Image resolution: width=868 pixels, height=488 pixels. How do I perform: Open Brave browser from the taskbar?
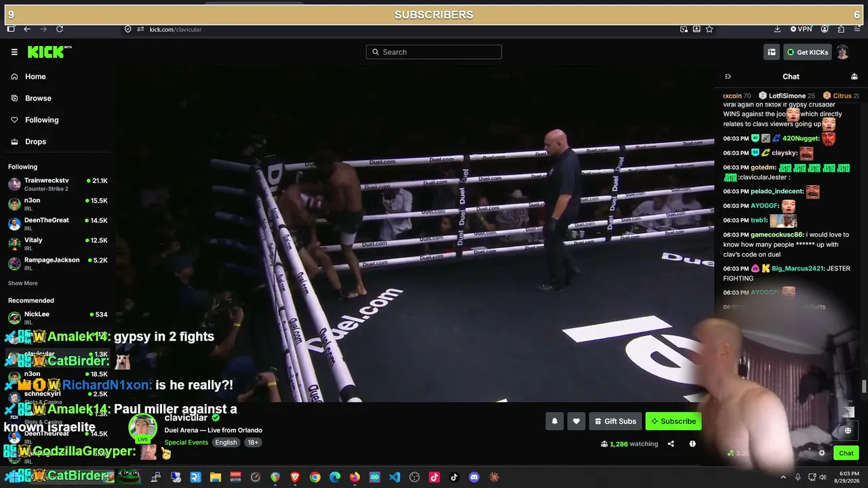click(x=295, y=477)
